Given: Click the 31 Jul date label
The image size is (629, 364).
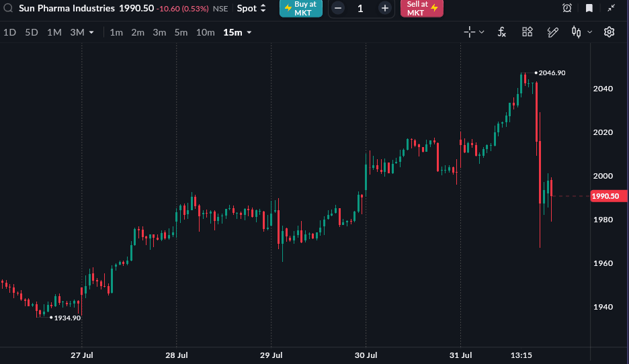Looking at the screenshot, I should [460, 355].
